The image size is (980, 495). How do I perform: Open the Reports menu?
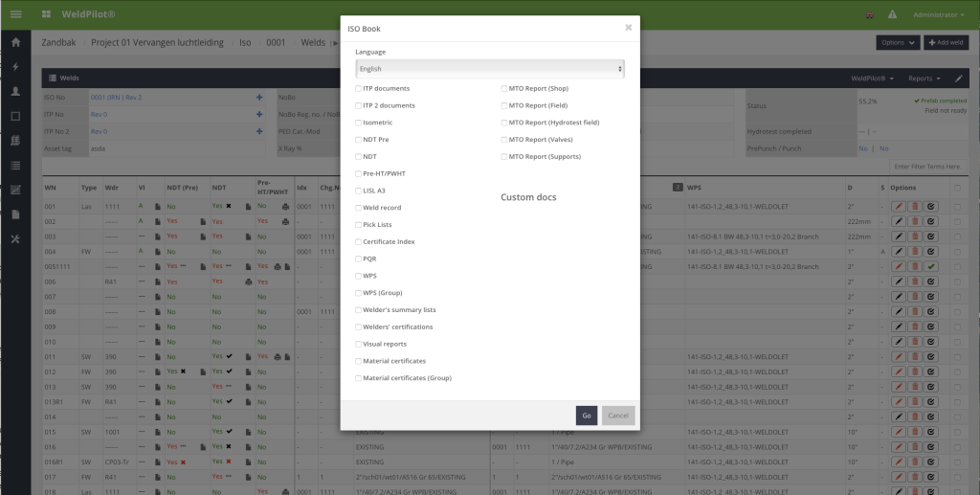[924, 78]
